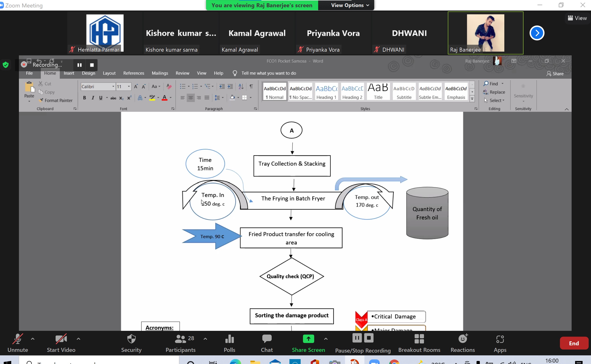Toggle Subscript formatting
The width and height of the screenshot is (591, 364).
coord(121,98)
